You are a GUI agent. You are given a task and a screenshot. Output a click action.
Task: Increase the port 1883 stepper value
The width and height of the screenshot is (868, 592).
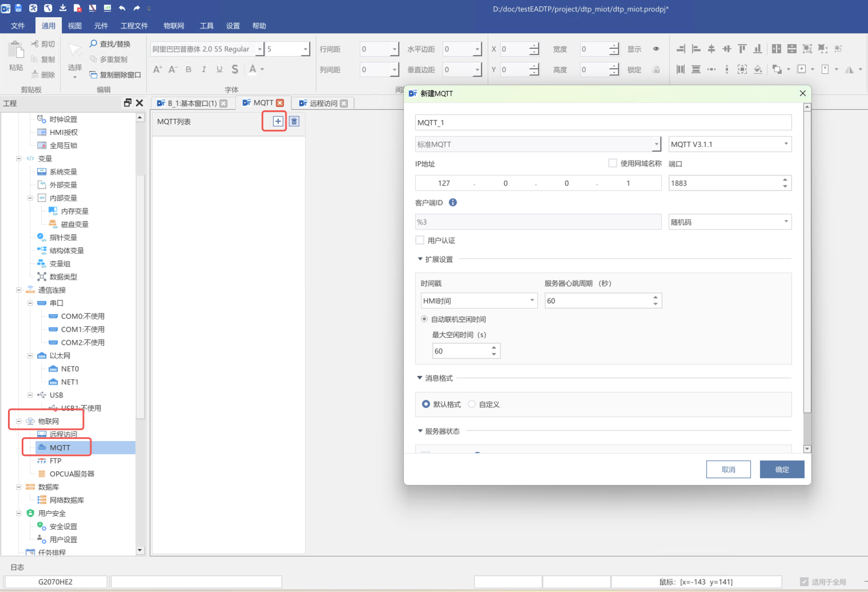[x=785, y=179]
